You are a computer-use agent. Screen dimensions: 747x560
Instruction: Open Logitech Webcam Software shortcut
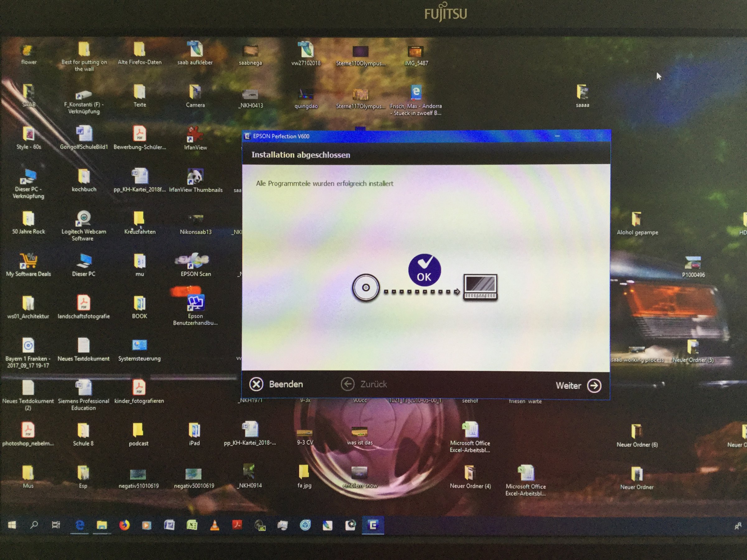point(83,226)
